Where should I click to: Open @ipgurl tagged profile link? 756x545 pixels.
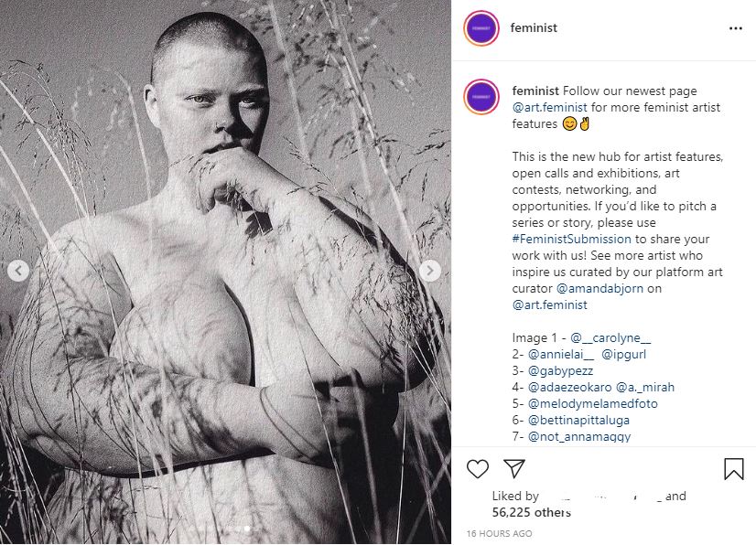tap(624, 354)
